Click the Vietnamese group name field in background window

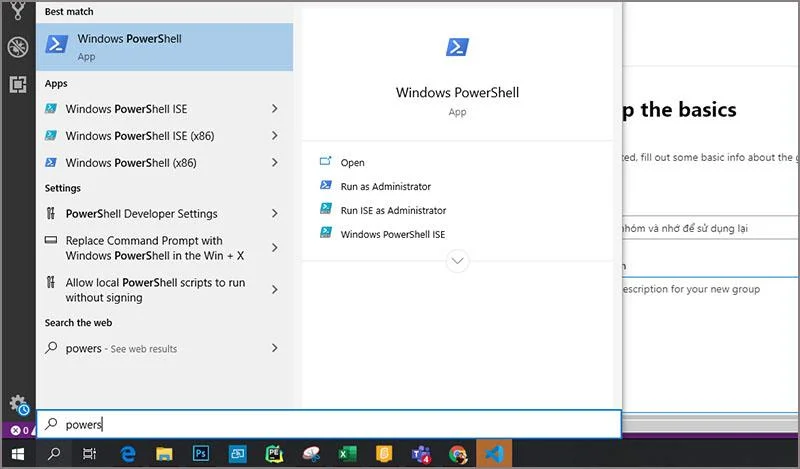710,228
